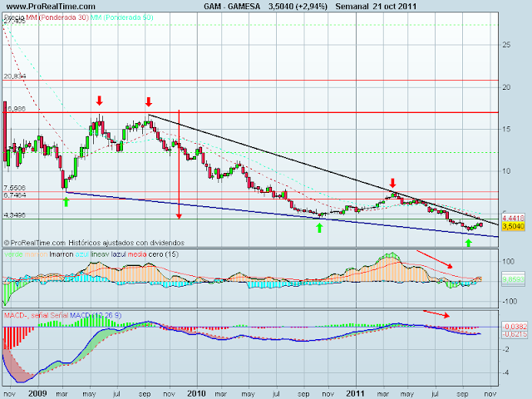This screenshot has height=399, width=532.
Task: Select the lineav indicator legend label
Action: 100,254
